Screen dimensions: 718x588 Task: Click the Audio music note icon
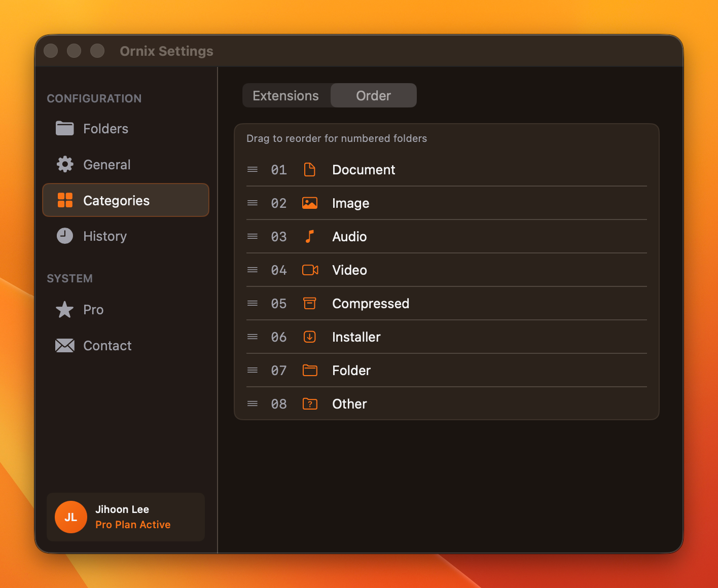309,237
